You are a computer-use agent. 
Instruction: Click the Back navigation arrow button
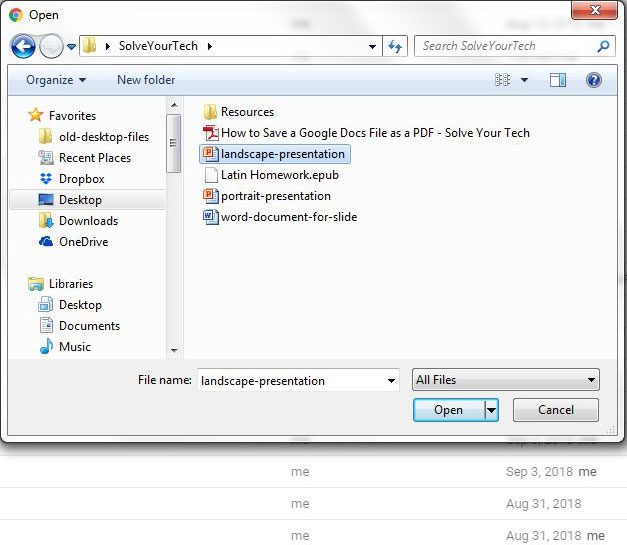(x=23, y=47)
